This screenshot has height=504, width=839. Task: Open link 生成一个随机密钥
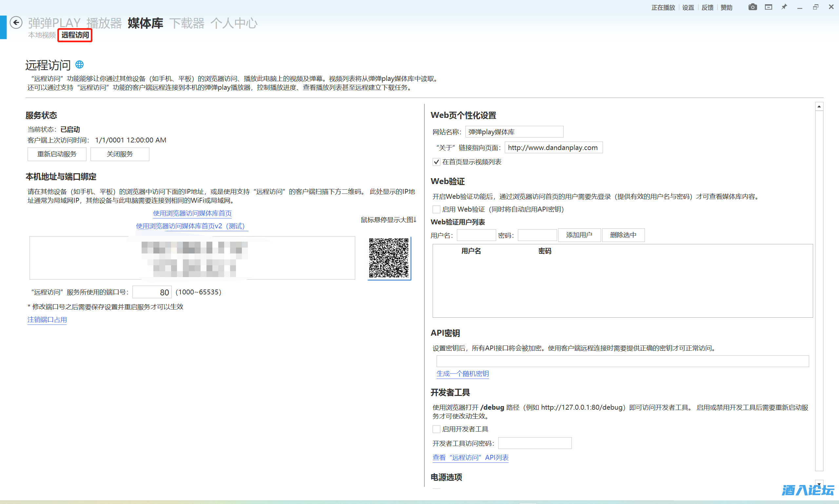point(462,374)
